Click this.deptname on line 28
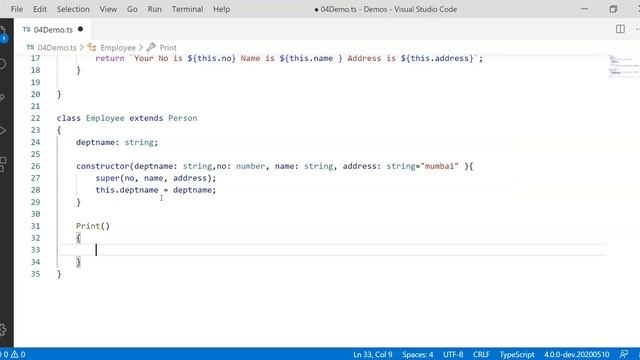This screenshot has width=640, height=360. [127, 190]
